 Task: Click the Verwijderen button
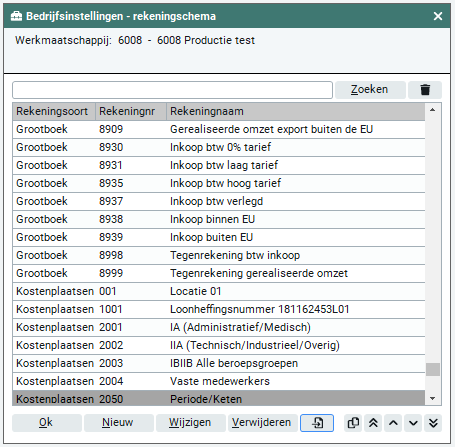(x=263, y=423)
